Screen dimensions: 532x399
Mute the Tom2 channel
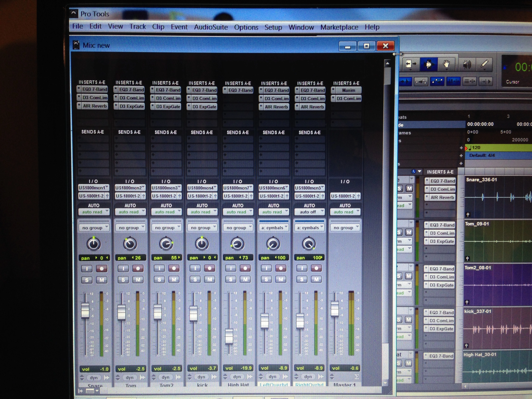174,280
